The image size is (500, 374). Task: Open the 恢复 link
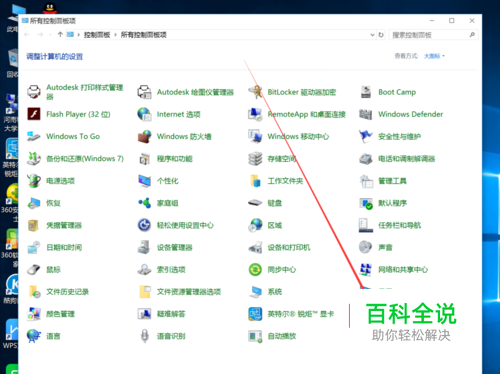(53, 203)
